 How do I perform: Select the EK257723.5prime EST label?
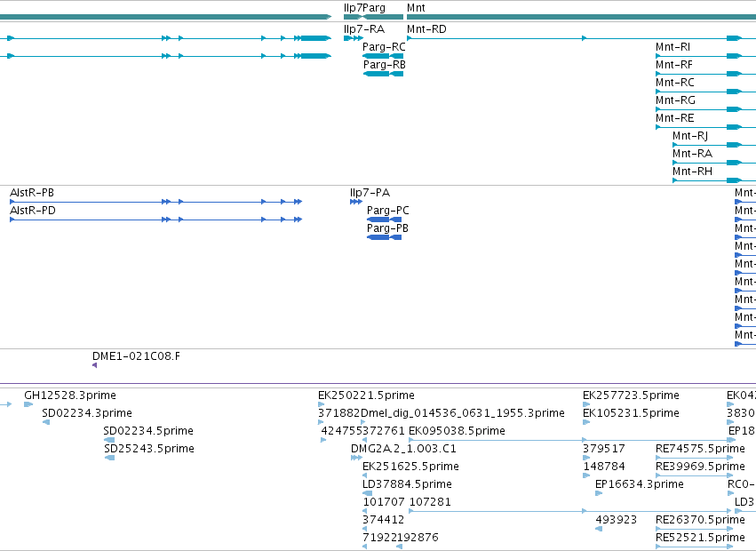click(x=631, y=395)
